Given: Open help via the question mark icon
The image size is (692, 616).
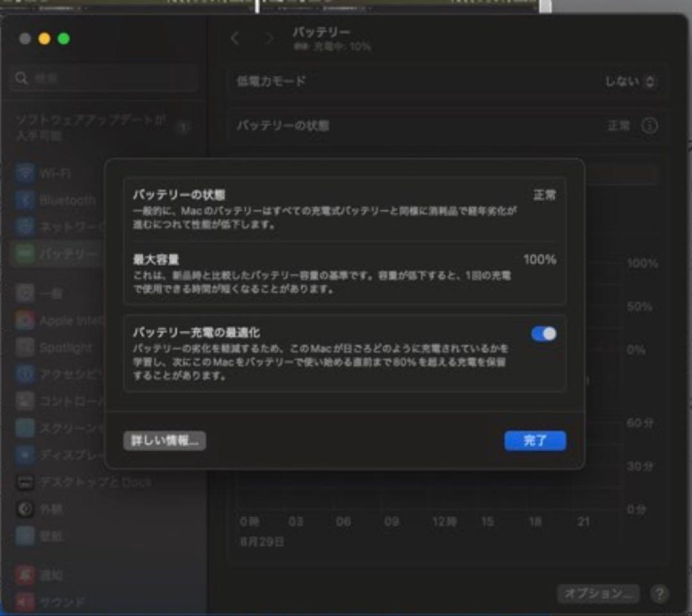Looking at the screenshot, I should (x=659, y=592).
